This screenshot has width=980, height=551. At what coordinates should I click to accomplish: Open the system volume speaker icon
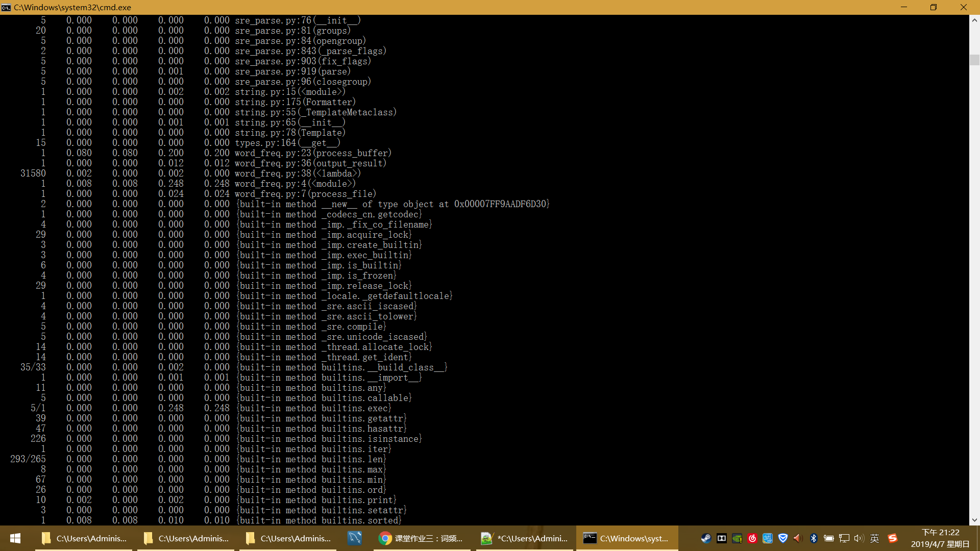pos(859,538)
